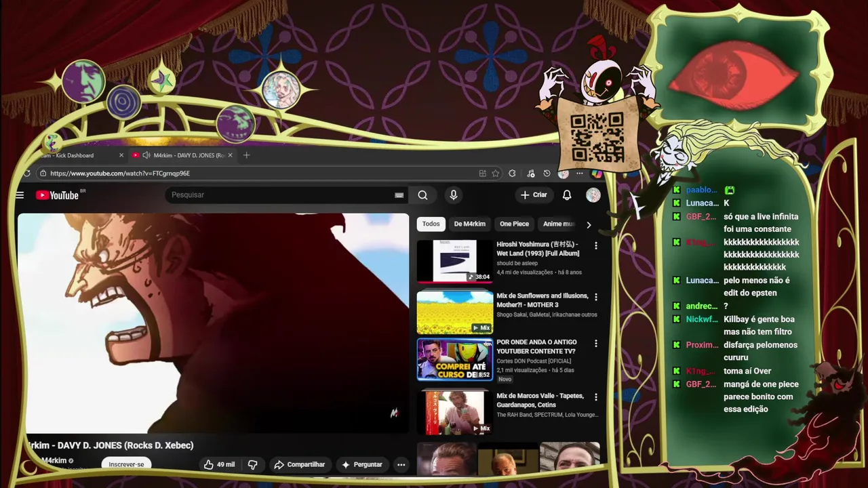Close the Kick Dashboard tab
This screenshot has height=488, width=868.
(121, 155)
